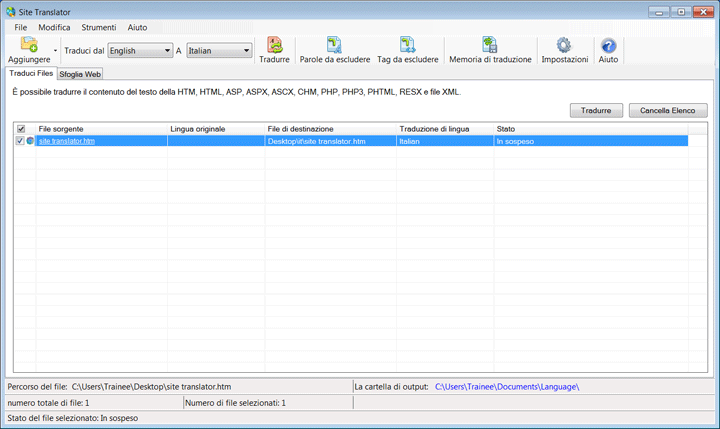Image resolution: width=720 pixels, height=429 pixels.
Task: Click the 'La cartella di output:' label
Action: click(391, 387)
